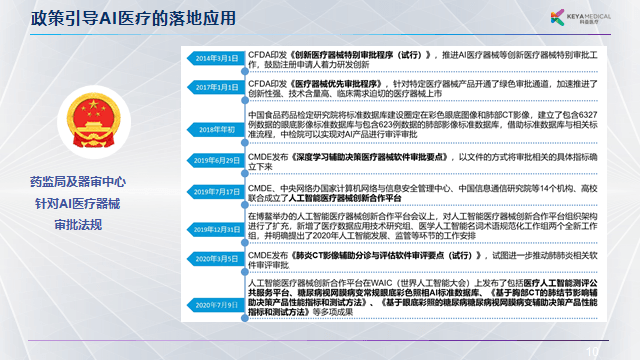The height and width of the screenshot is (360, 640).
Task: Click the bold text 创新医疗器械特别审批程序（试行）
Action: click(360, 55)
